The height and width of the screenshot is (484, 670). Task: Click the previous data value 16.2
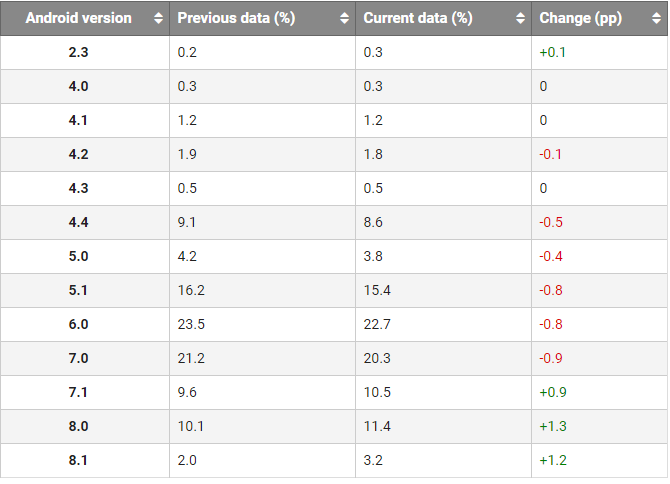pyautogui.click(x=191, y=290)
